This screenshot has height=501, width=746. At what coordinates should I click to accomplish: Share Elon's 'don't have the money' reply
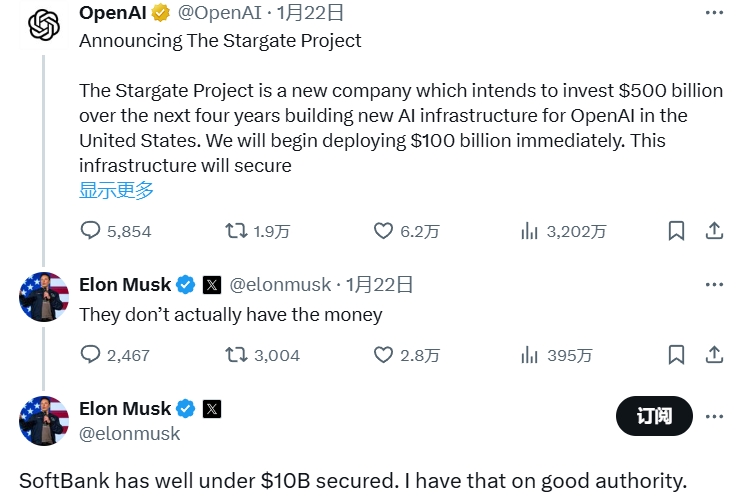point(714,354)
